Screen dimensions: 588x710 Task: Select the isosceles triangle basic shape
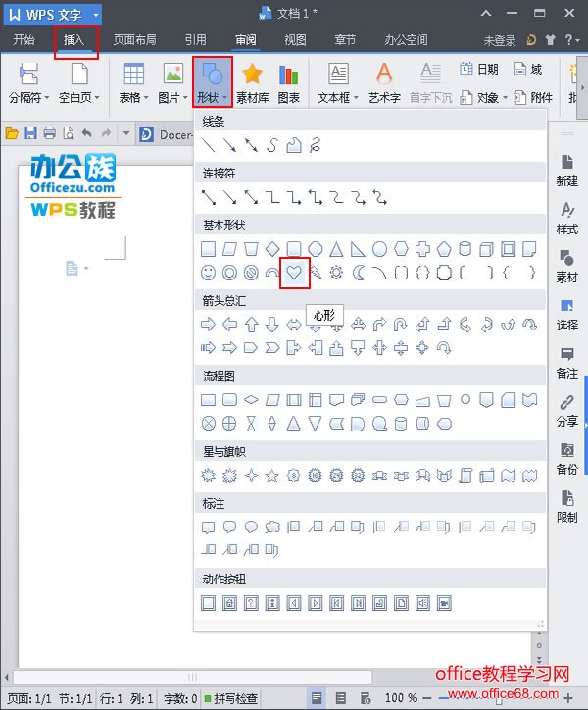[x=336, y=248]
